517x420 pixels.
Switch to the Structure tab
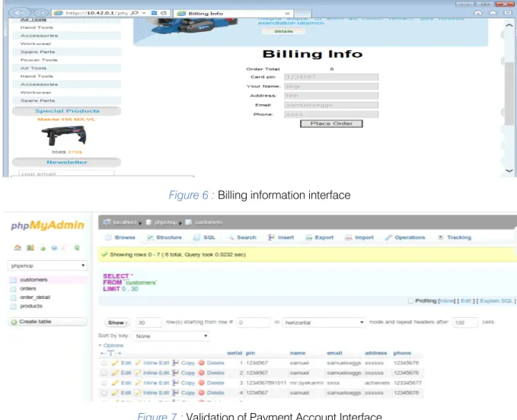click(164, 237)
